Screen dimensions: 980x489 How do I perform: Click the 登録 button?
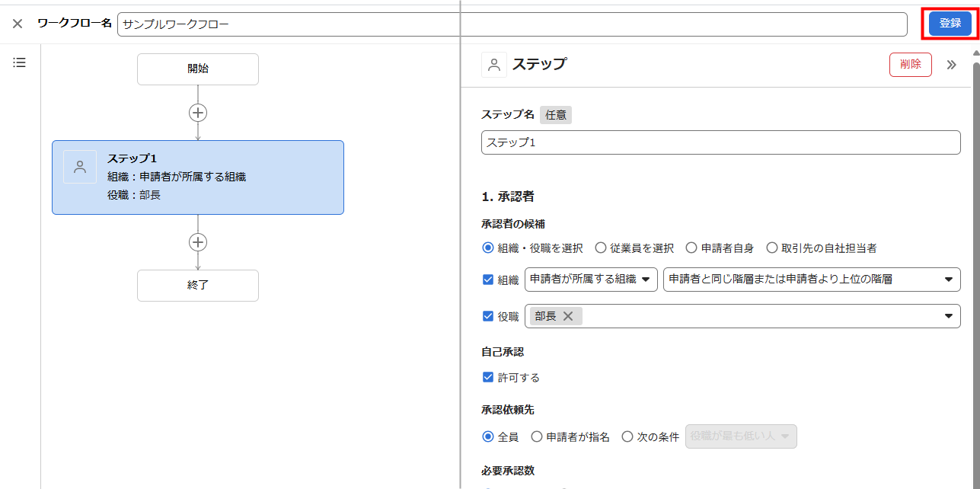(950, 24)
